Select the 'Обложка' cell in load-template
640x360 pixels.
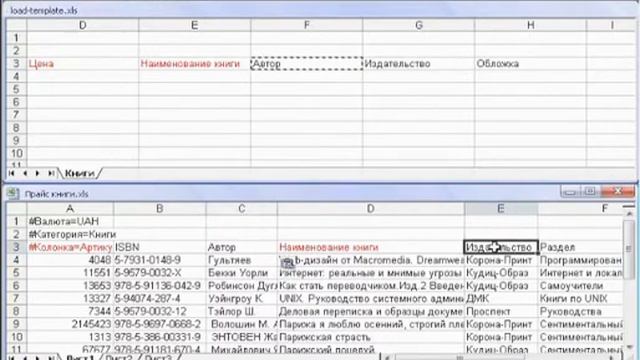[x=530, y=64]
